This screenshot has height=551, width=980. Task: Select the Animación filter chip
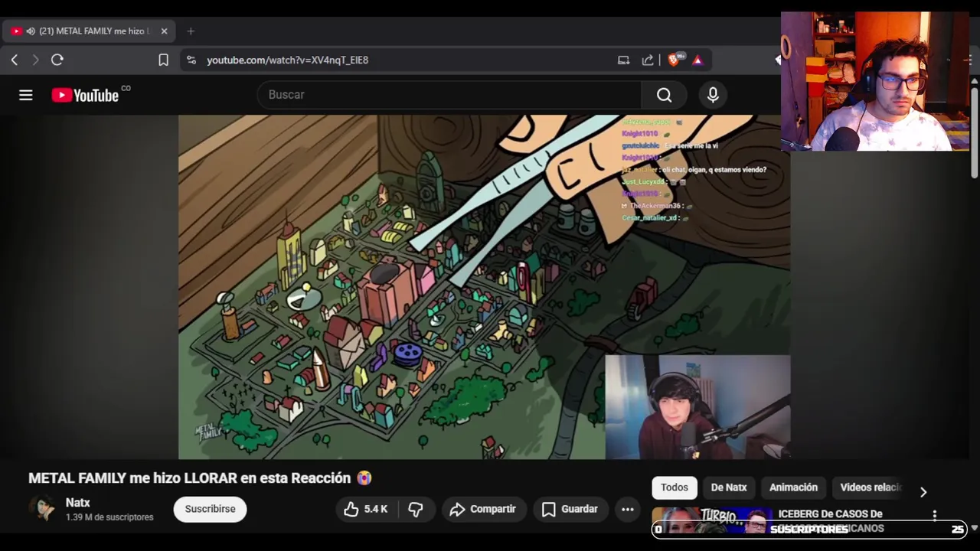pos(793,487)
